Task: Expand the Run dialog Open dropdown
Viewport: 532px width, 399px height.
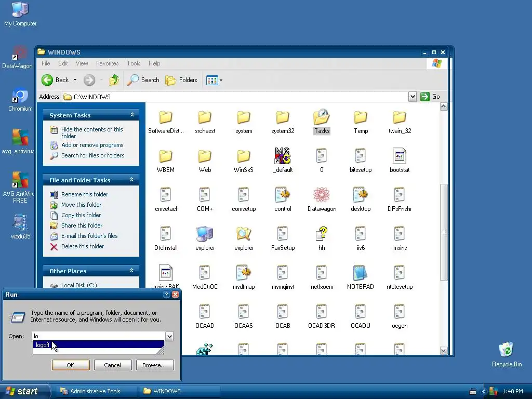Action: click(x=169, y=336)
